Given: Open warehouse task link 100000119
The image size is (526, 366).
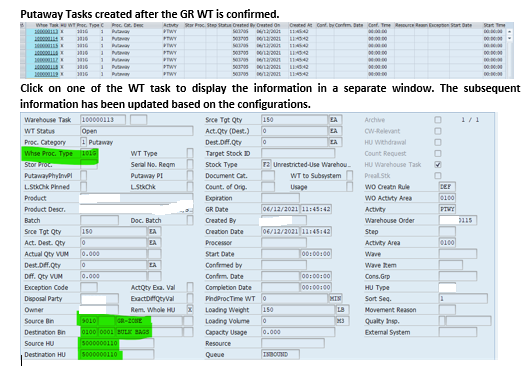Looking at the screenshot, I should (x=46, y=74).
